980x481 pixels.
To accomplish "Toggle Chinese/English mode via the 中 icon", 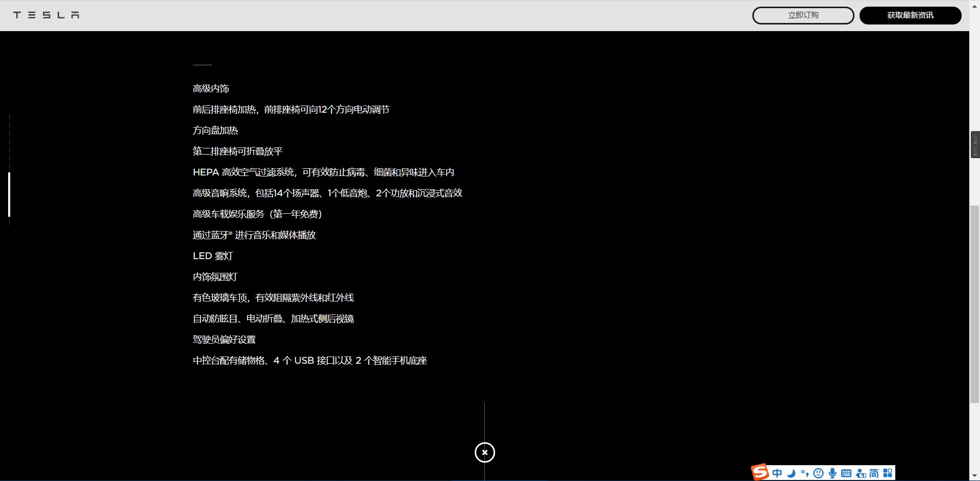I will [x=777, y=473].
